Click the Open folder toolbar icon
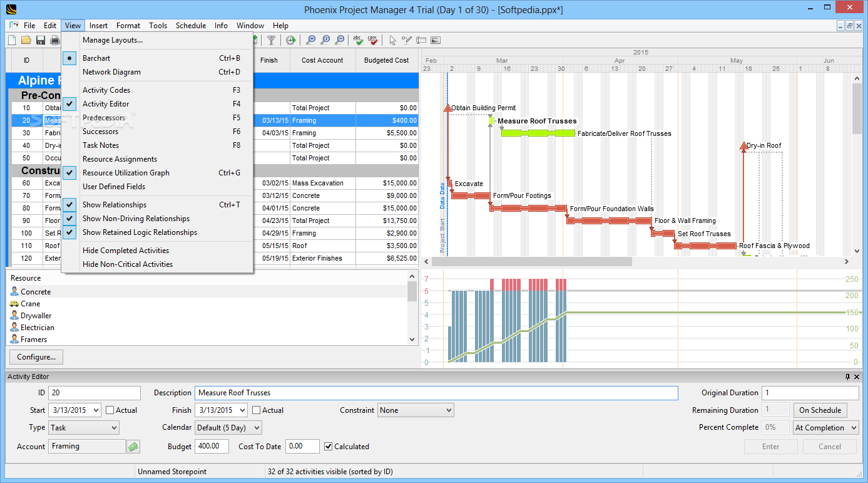 point(26,40)
